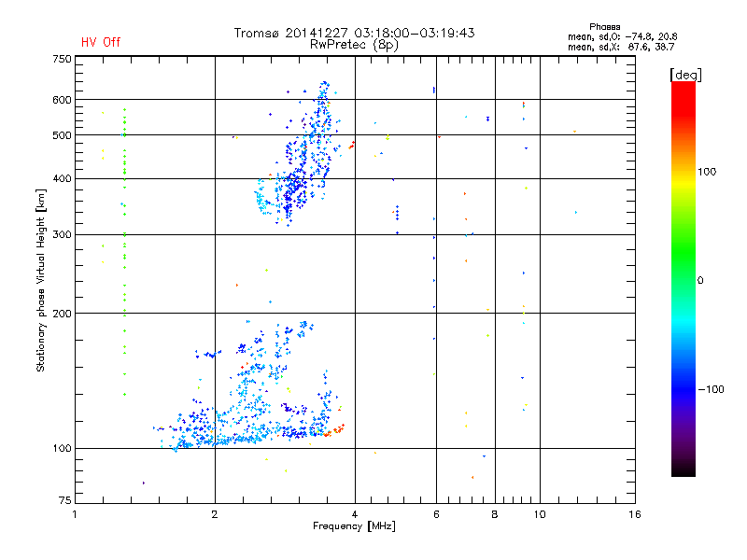
Task: Select the 'mean, sd,O: -74.8, 20.8' line
Action: tap(622, 36)
